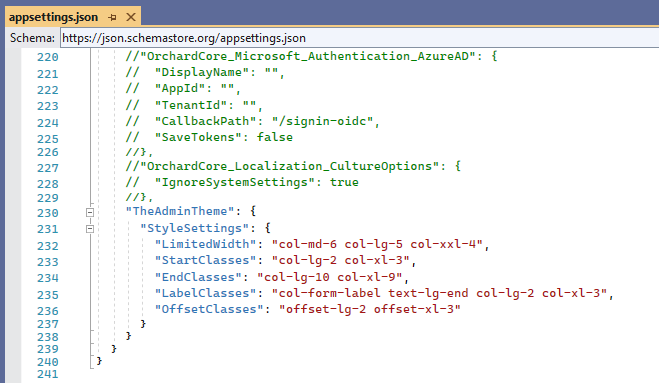Click the commented "IgnoreSystemSettings": true line
Image resolution: width=659 pixels, height=383 pixels.
click(x=242, y=182)
